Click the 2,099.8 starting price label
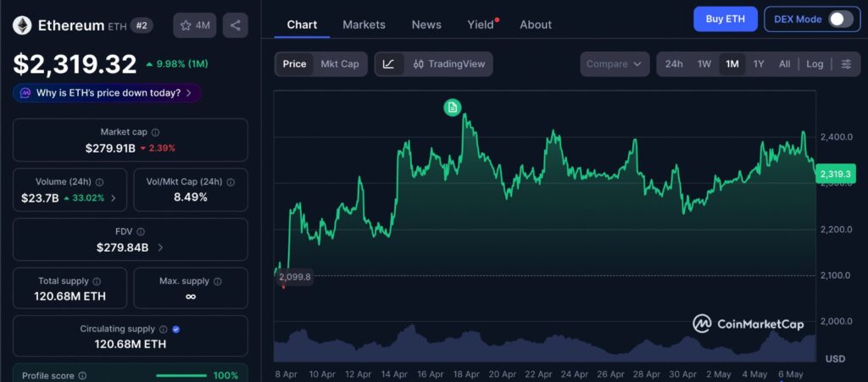The width and height of the screenshot is (868, 382). (295, 277)
